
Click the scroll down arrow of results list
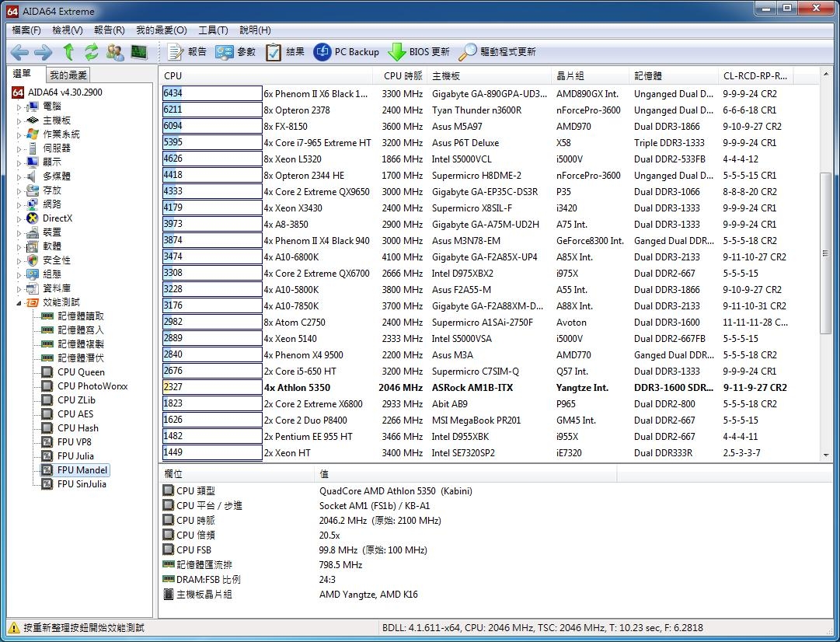coord(825,455)
